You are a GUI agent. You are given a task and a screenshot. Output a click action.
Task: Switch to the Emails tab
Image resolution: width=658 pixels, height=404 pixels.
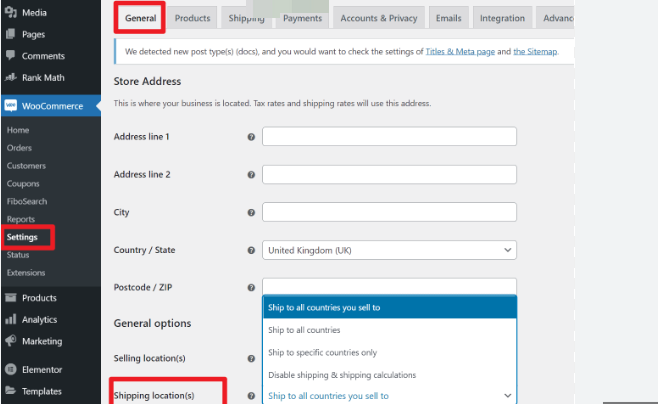(x=448, y=18)
